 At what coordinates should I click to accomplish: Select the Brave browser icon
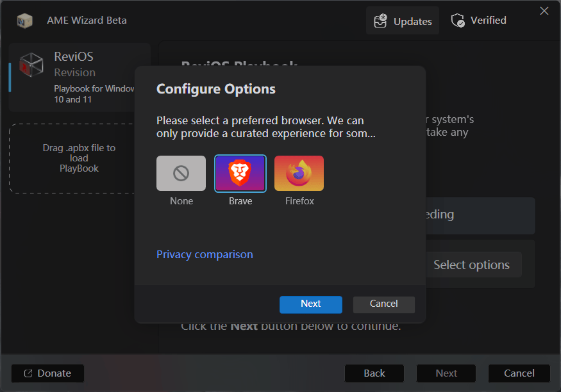point(240,173)
